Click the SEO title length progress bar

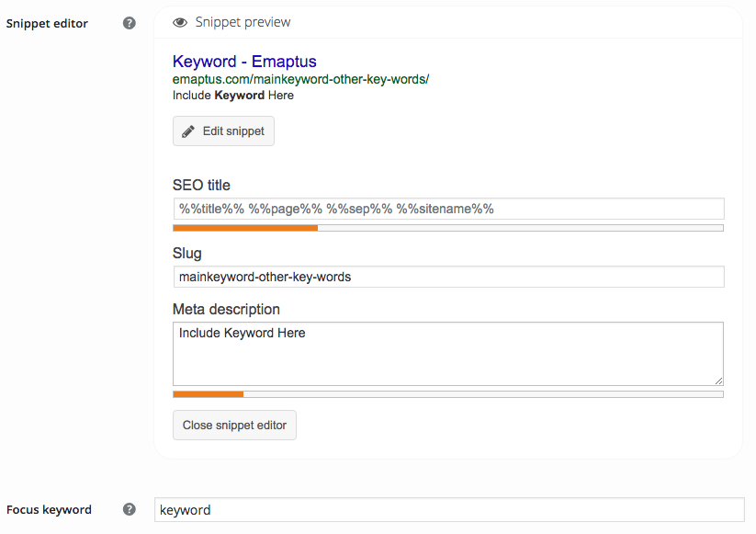point(448,228)
